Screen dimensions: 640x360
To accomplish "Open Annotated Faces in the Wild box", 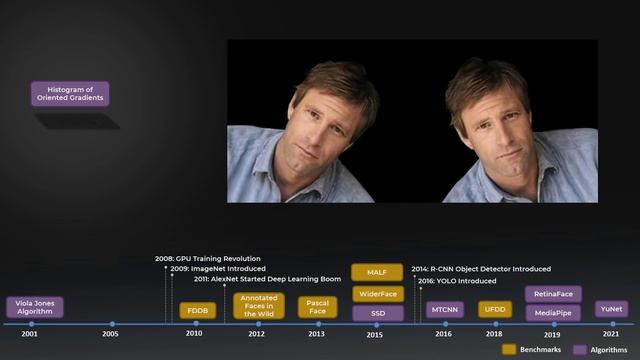I will point(259,306).
